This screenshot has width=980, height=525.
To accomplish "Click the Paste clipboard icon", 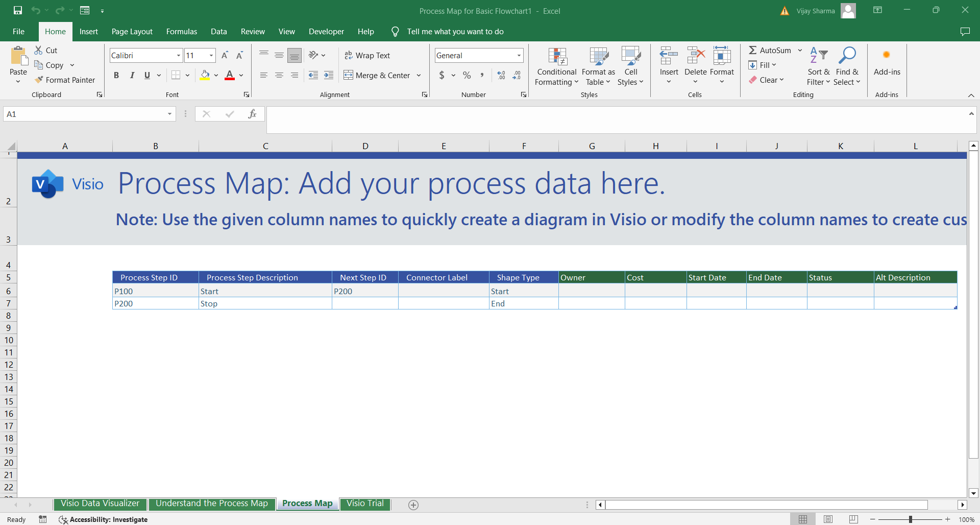I will point(19,56).
